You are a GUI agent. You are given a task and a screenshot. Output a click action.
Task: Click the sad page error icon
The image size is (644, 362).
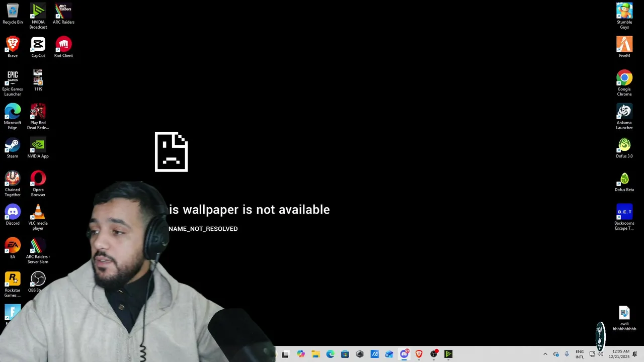point(171,152)
